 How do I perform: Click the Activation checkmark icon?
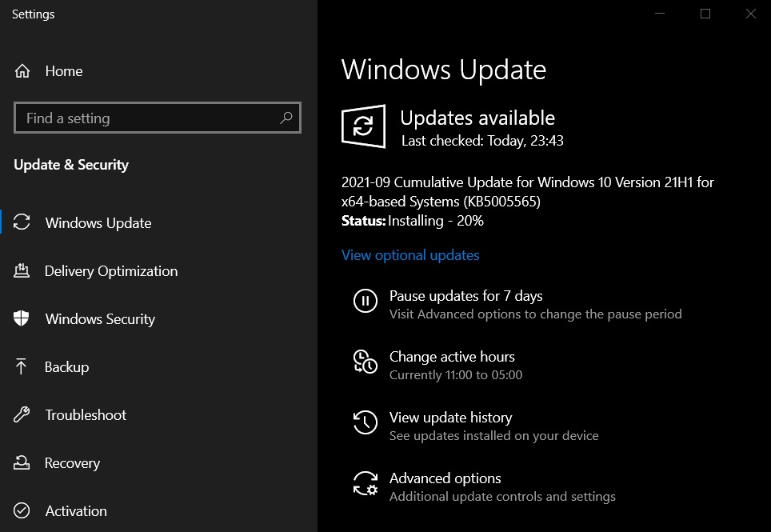(x=20, y=510)
